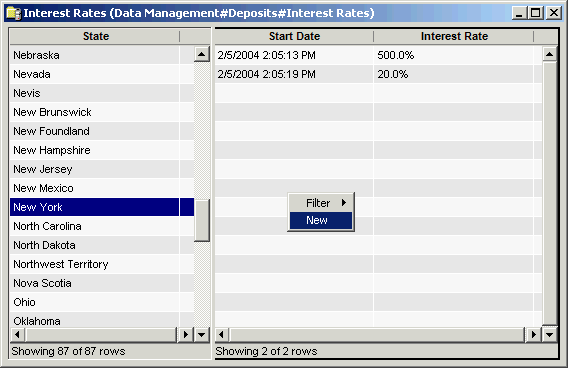Click State list scroll left arrow
The height and width of the screenshot is (368, 568).
tap(17, 334)
